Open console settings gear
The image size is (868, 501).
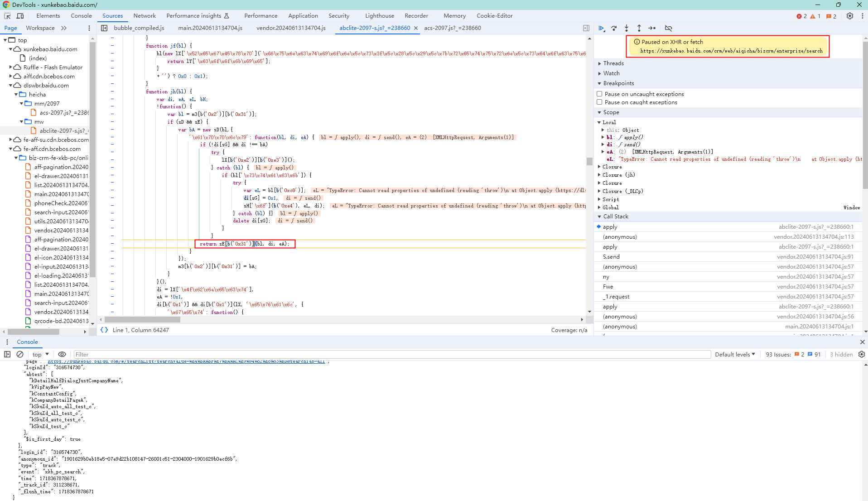click(x=862, y=354)
